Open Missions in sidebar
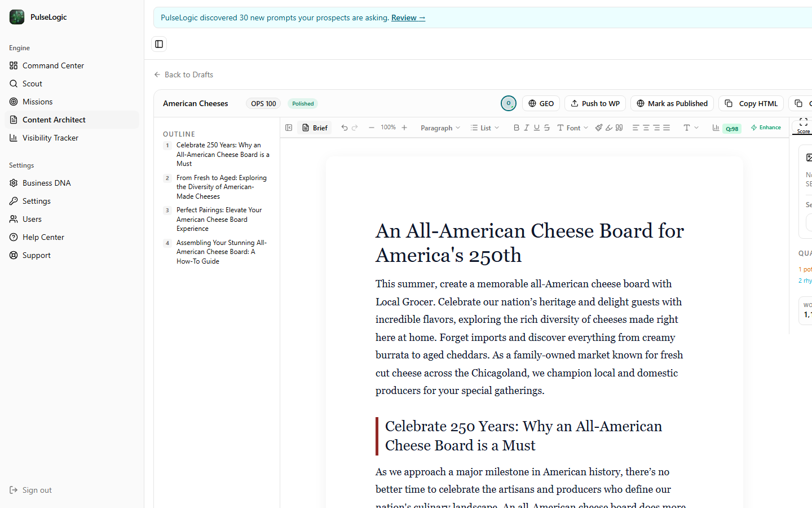The height and width of the screenshot is (508, 812). (x=72, y=102)
